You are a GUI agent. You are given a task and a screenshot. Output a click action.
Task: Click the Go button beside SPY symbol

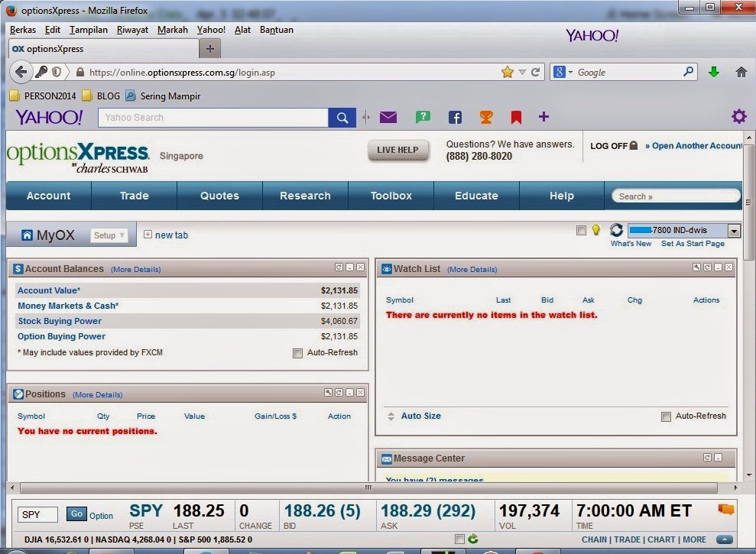[76, 514]
